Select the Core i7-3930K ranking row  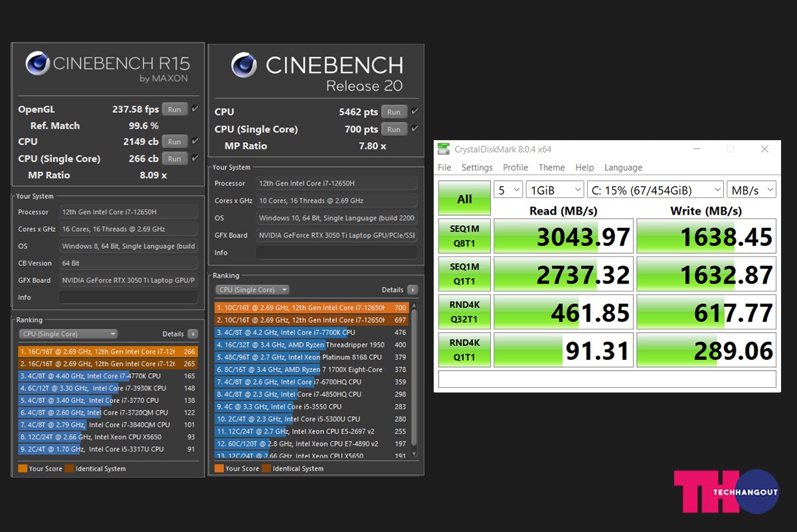(108, 388)
